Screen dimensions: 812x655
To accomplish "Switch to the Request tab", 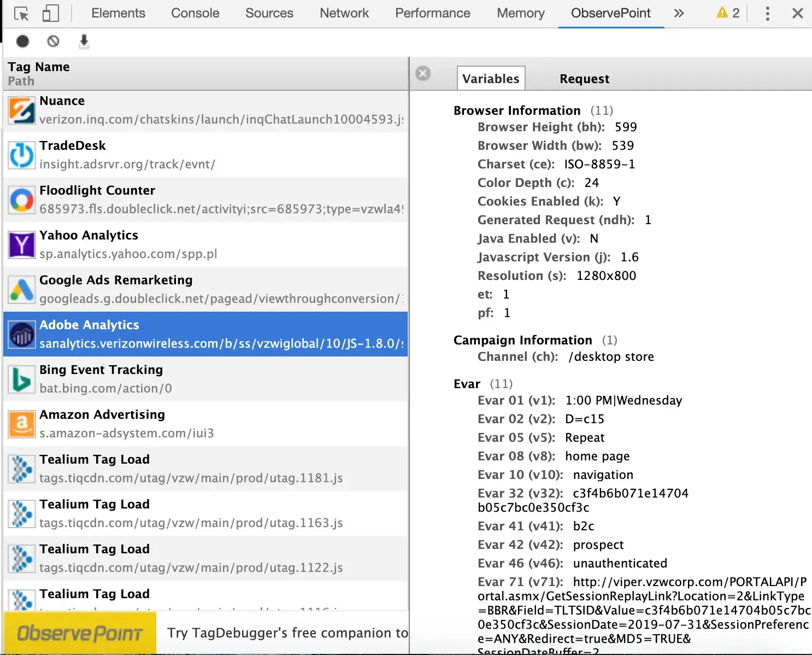I will coord(584,79).
